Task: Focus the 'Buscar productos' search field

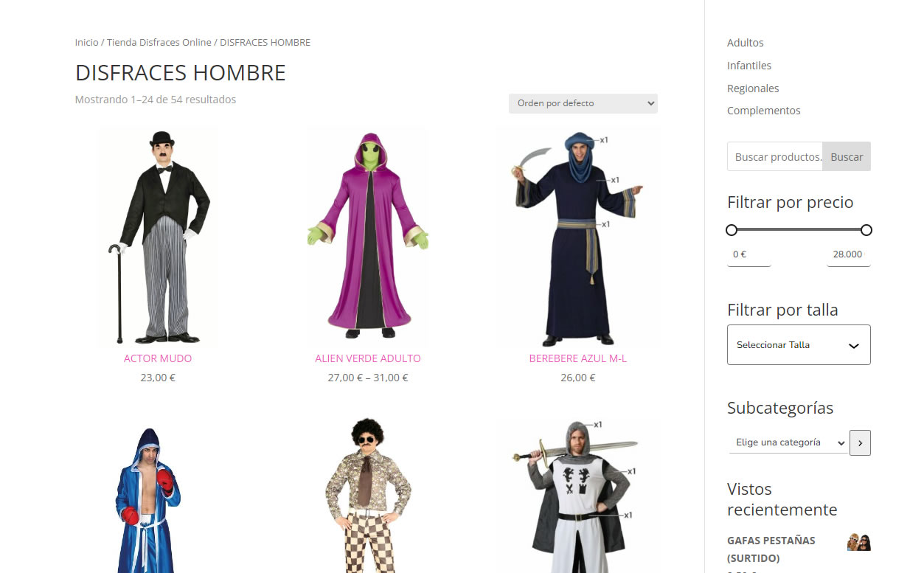Action: (x=775, y=156)
